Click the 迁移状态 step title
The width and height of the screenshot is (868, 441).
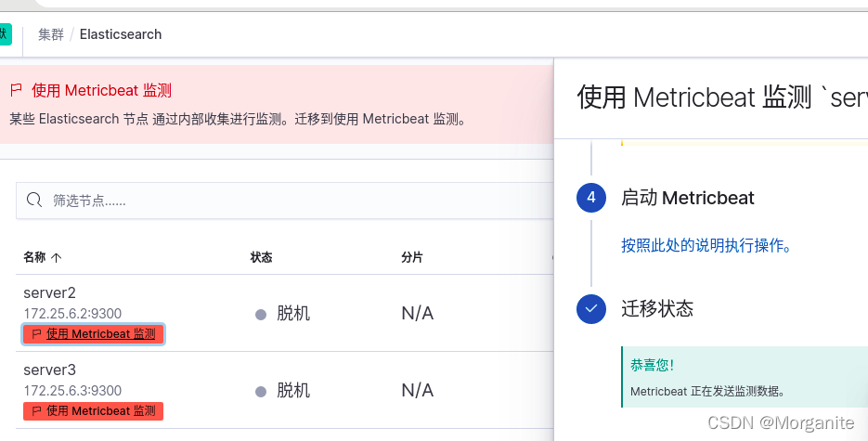(x=657, y=309)
